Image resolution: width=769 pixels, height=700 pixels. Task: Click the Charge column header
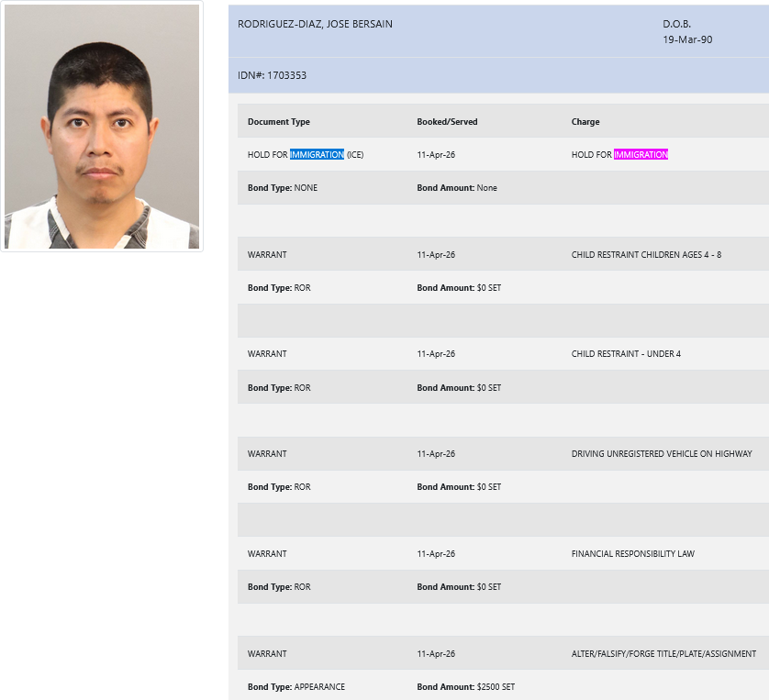(x=585, y=122)
